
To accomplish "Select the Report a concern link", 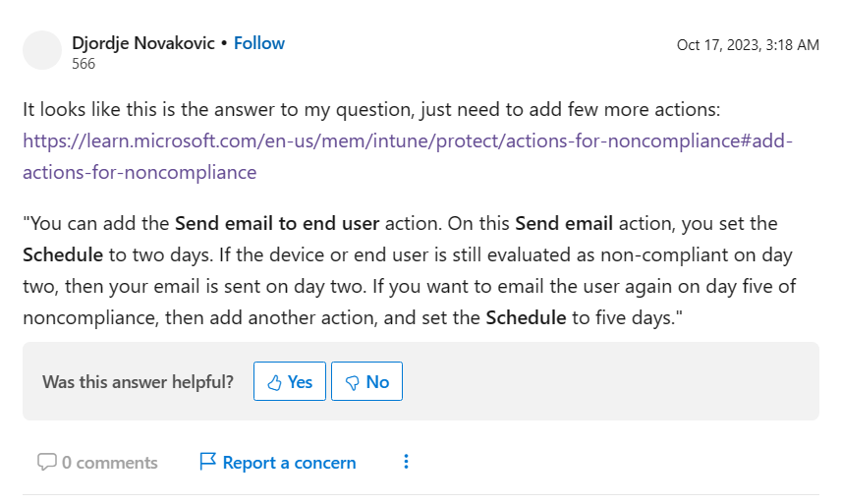I will (x=289, y=463).
